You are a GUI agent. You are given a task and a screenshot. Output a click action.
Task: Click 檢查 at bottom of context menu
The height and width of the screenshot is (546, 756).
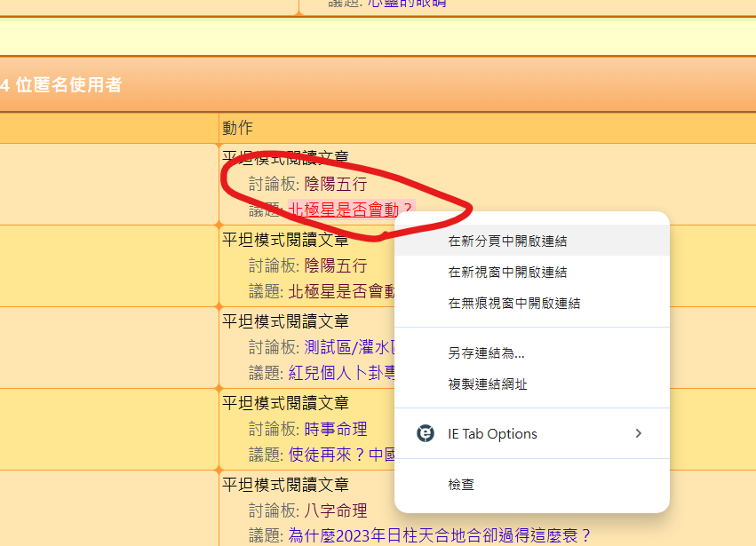pyautogui.click(x=461, y=485)
